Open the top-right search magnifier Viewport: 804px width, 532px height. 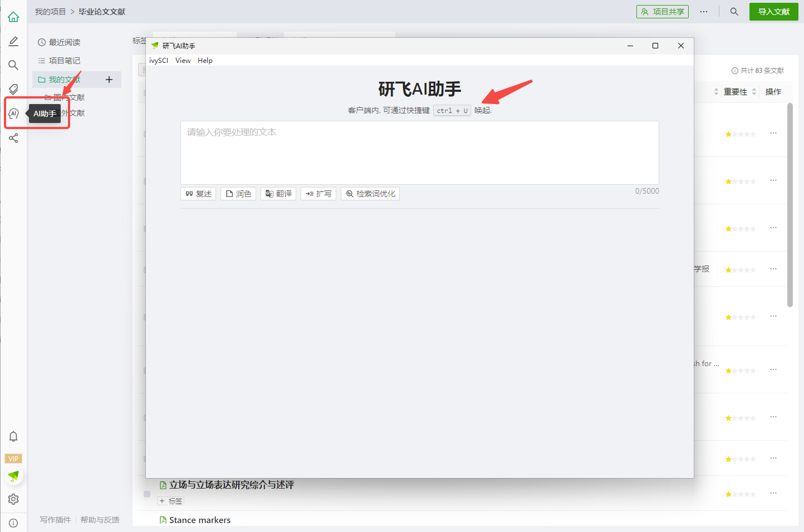click(x=734, y=12)
